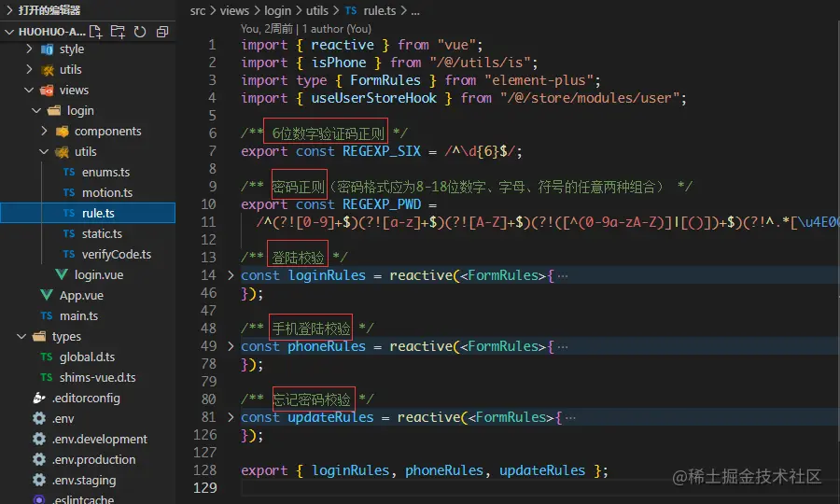Viewport: 840px width, 504px height.
Task: Click isPhone in the import on line 2
Action: tap(339, 63)
